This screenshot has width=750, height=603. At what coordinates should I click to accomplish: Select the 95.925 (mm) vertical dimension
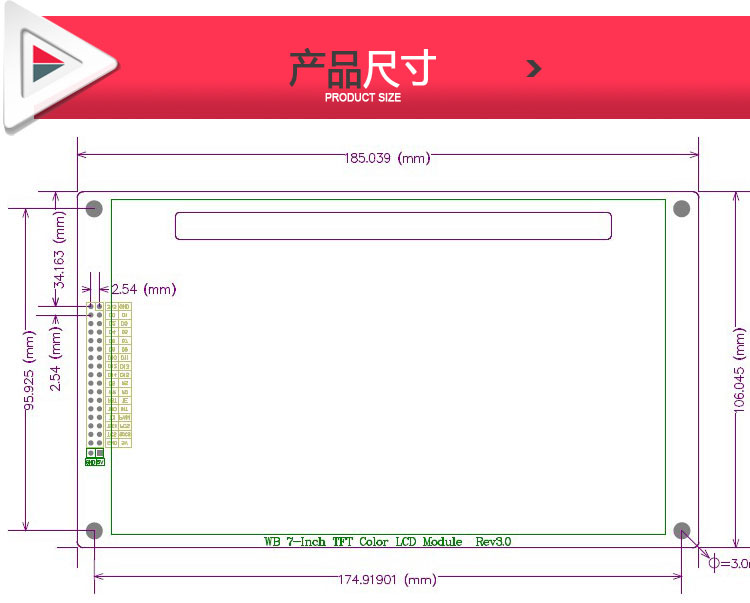pyautogui.click(x=29, y=371)
